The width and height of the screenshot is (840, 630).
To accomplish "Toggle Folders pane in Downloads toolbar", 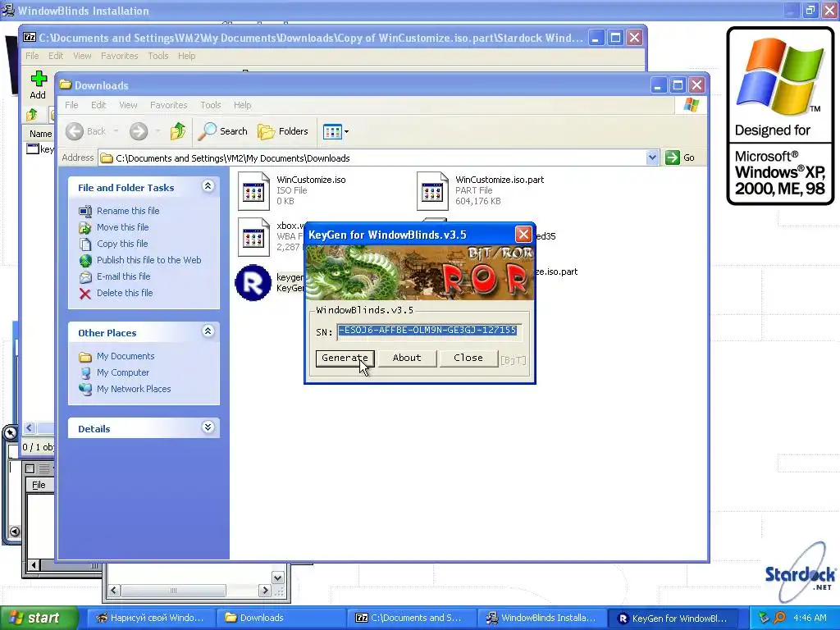I will point(283,131).
